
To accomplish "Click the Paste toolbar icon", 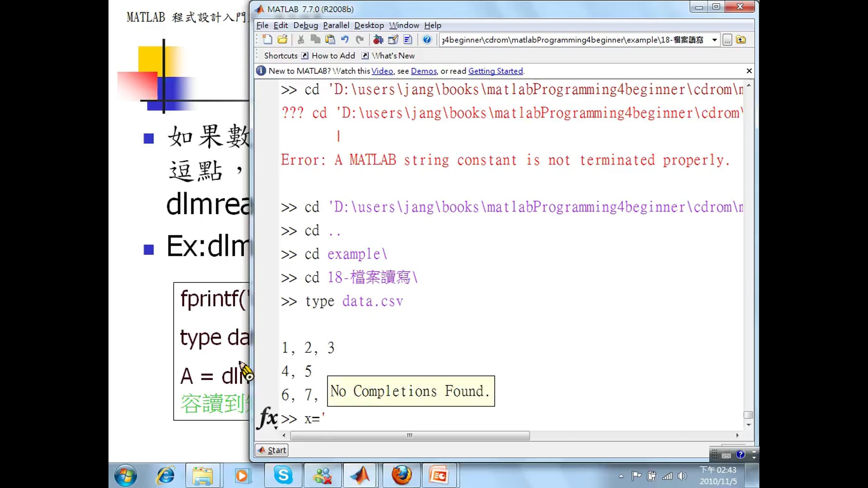I will coord(330,40).
